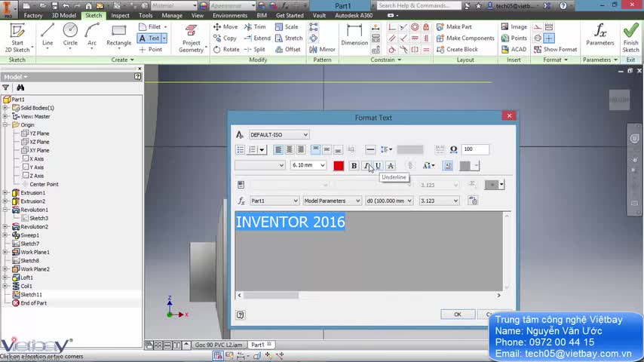Click the Extend button

257,38
